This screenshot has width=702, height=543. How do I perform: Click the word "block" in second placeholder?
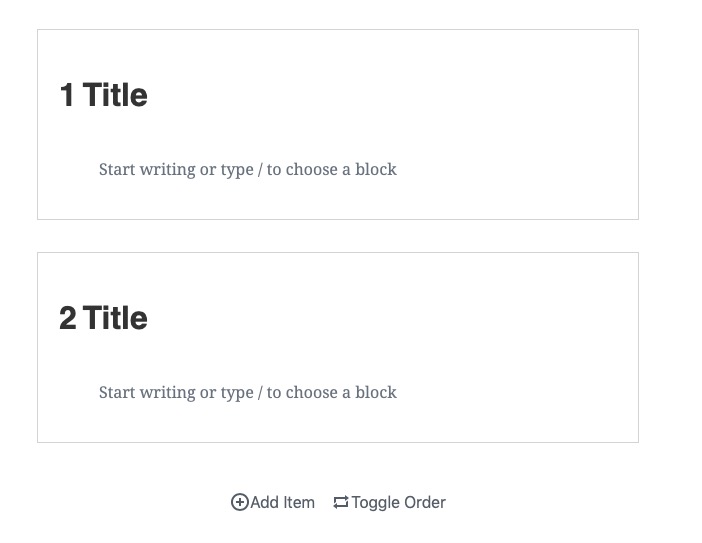[x=376, y=393]
